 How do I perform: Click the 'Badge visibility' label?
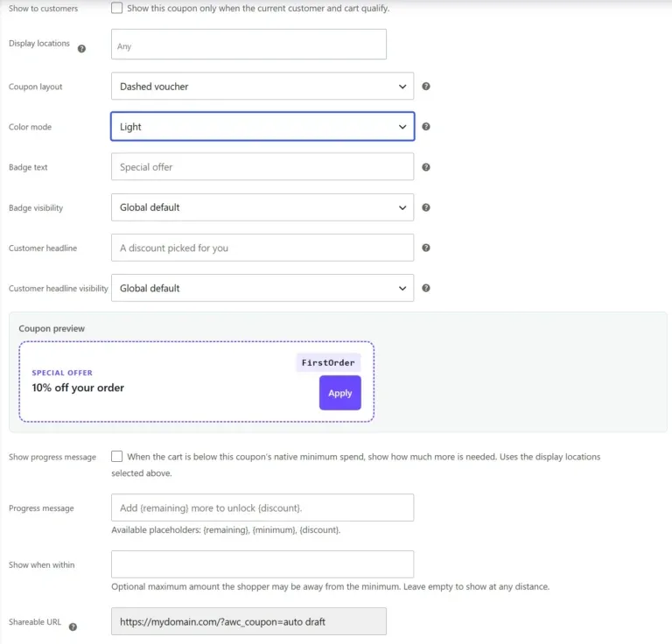coord(36,207)
